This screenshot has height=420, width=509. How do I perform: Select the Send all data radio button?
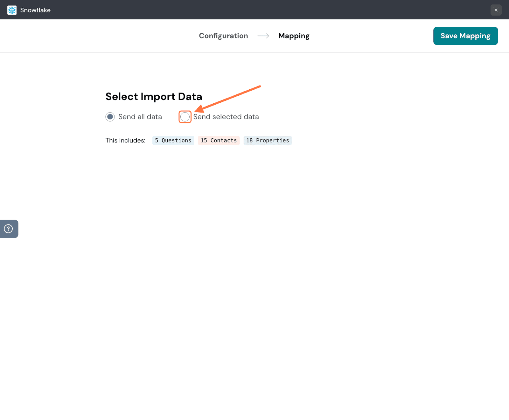110,117
